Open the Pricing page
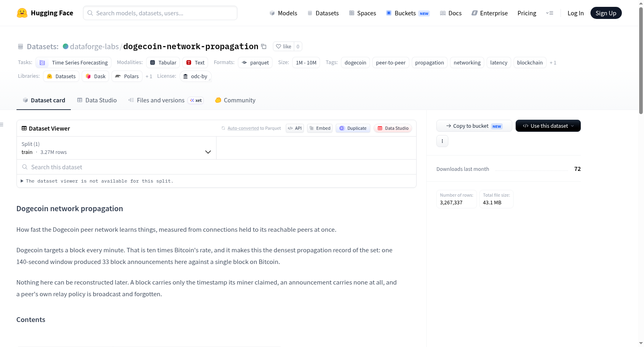The height and width of the screenshot is (347, 644). tap(527, 13)
